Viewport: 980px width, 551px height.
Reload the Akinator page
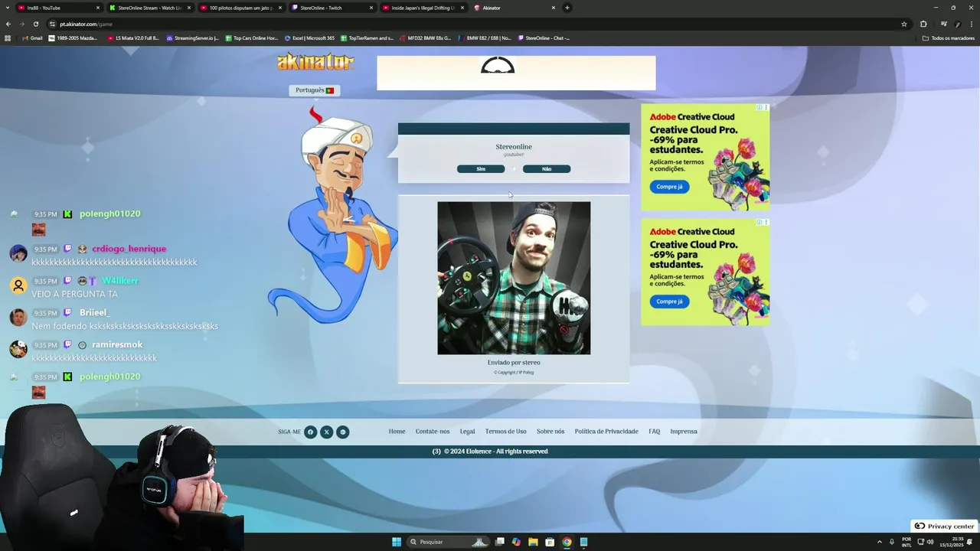pos(36,24)
